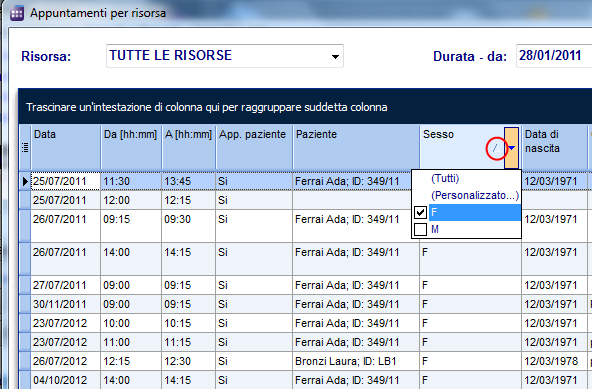Sort by the Data di nascita column header

coord(554,147)
